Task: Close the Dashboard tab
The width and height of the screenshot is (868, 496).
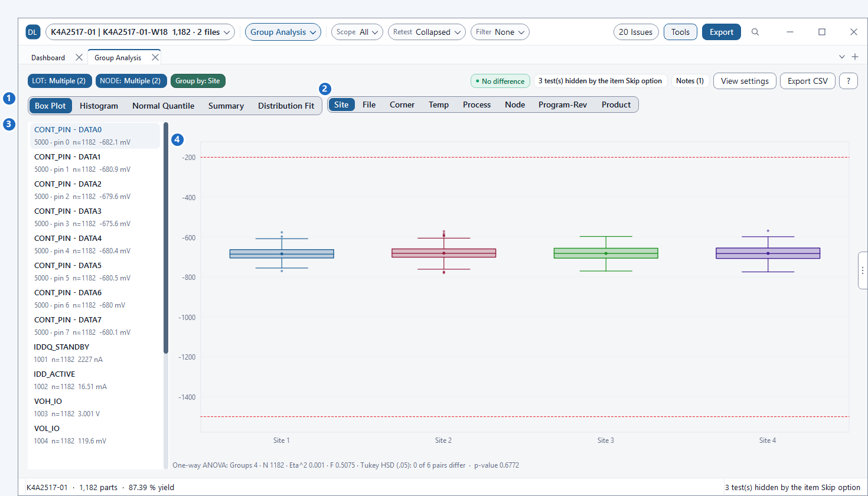Action: pos(79,57)
